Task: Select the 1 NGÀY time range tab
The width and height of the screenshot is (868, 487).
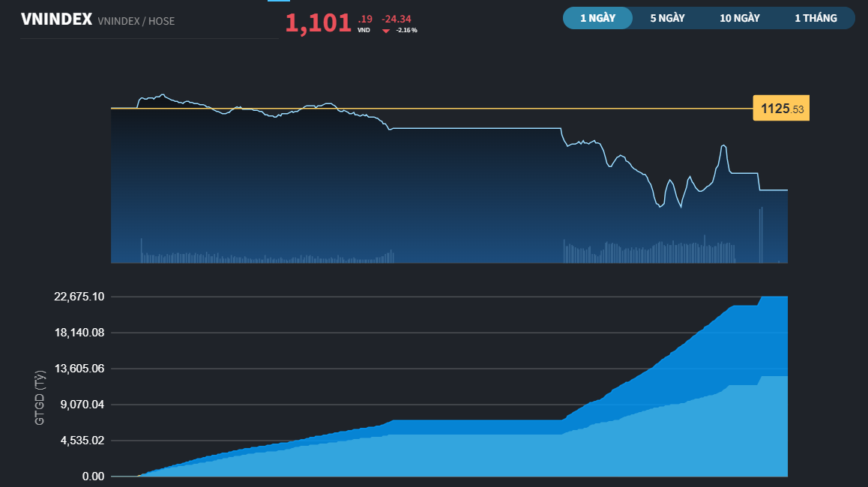Action: 598,18
